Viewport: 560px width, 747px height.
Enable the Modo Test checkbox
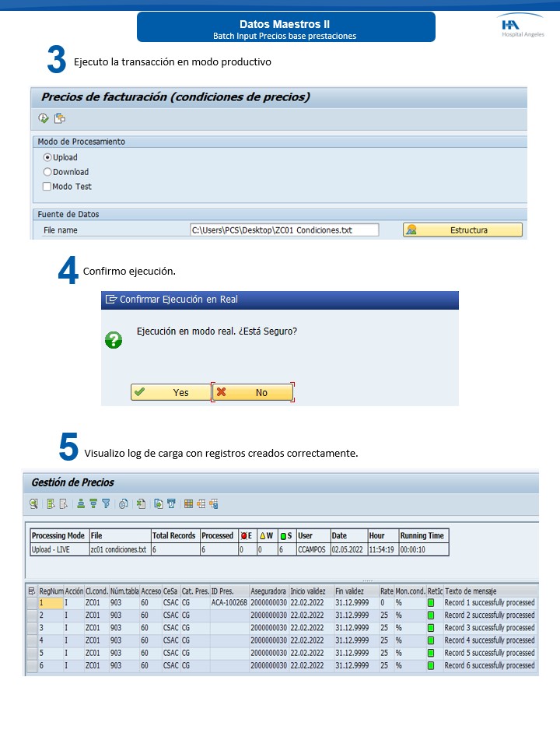(x=47, y=187)
